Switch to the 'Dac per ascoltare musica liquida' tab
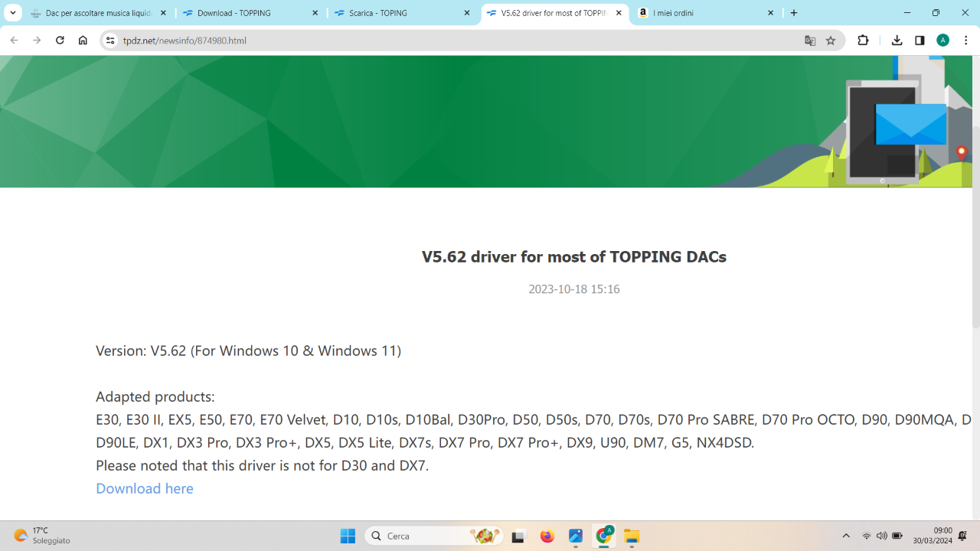Image resolution: width=980 pixels, height=551 pixels. click(x=98, y=13)
